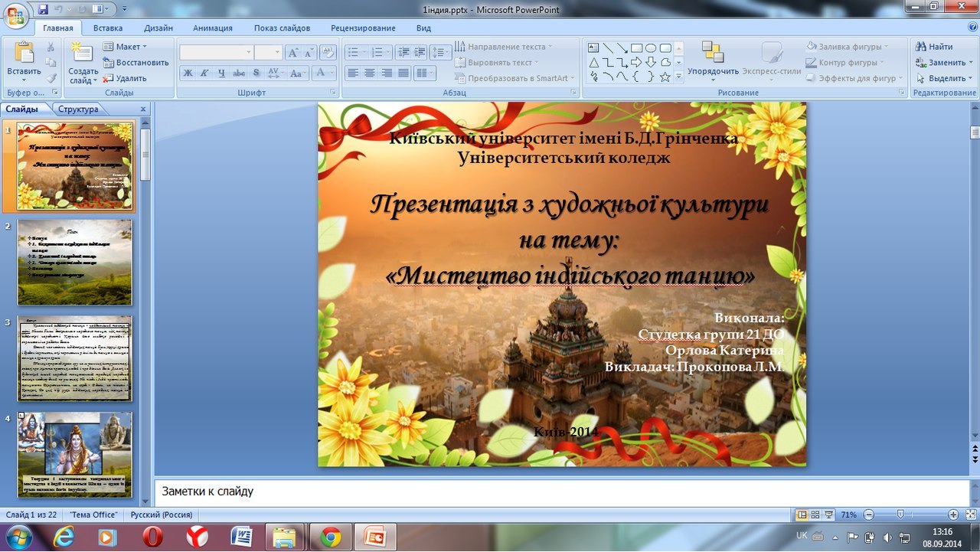Open the Макет layout dropdown

[x=125, y=47]
